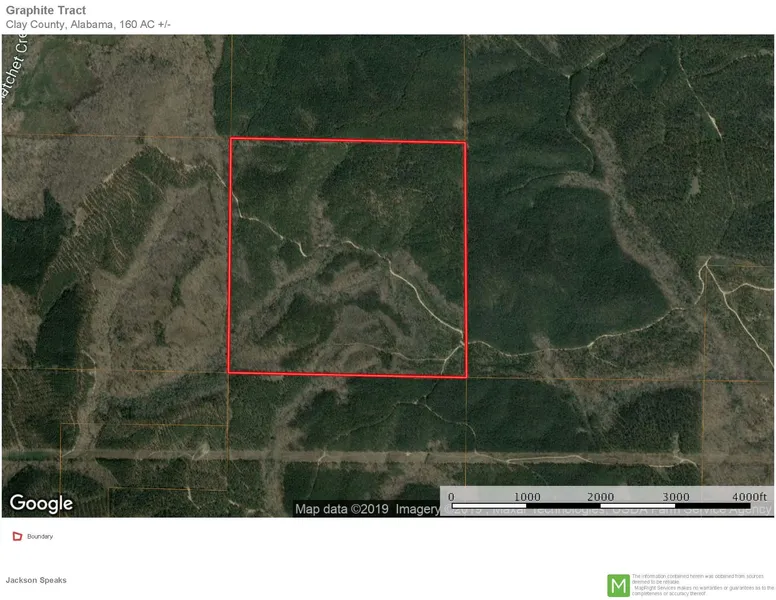Click the green MapRight M logo
Viewport: 776px width, 600px height.
[619, 585]
